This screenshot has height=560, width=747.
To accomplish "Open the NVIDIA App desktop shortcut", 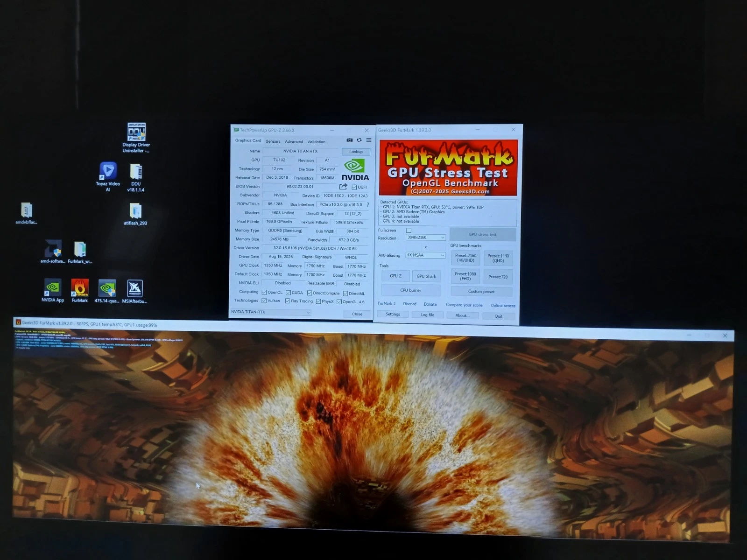I will (53, 289).
